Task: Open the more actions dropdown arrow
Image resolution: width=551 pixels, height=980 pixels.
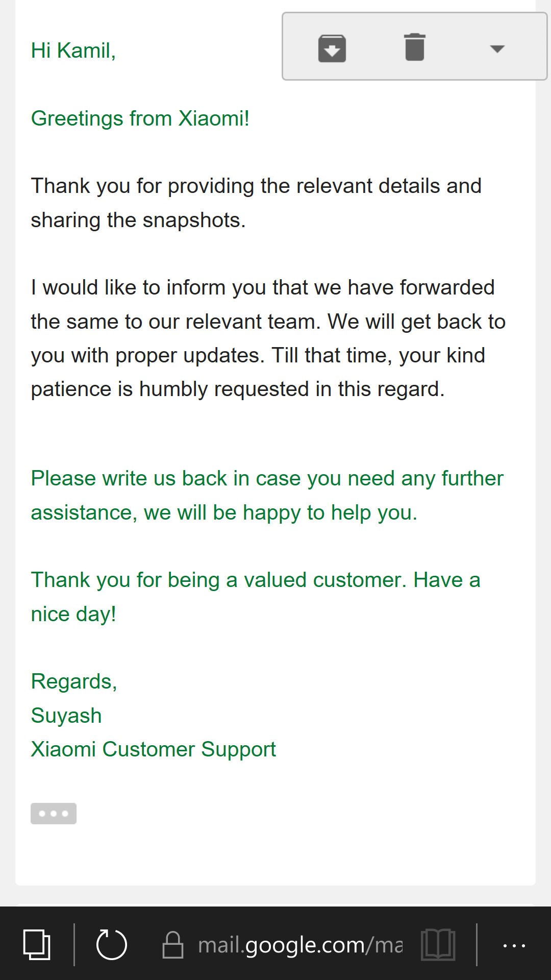Action: click(497, 48)
